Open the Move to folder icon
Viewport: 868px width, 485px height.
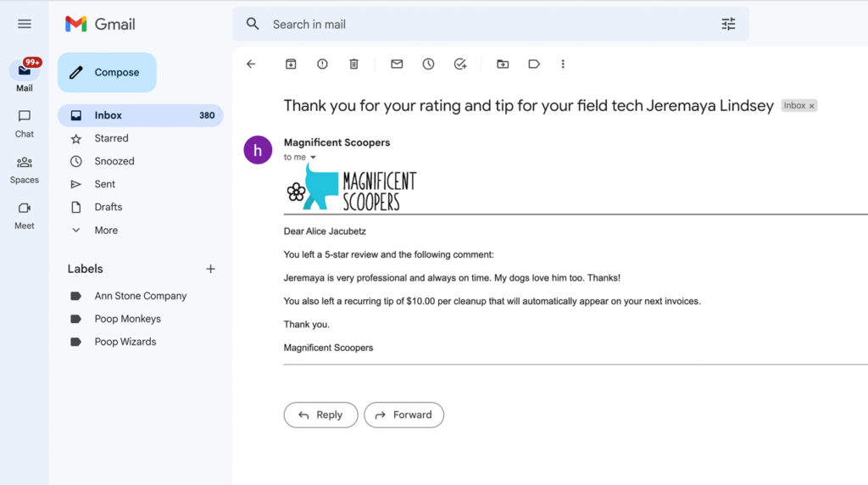point(503,64)
